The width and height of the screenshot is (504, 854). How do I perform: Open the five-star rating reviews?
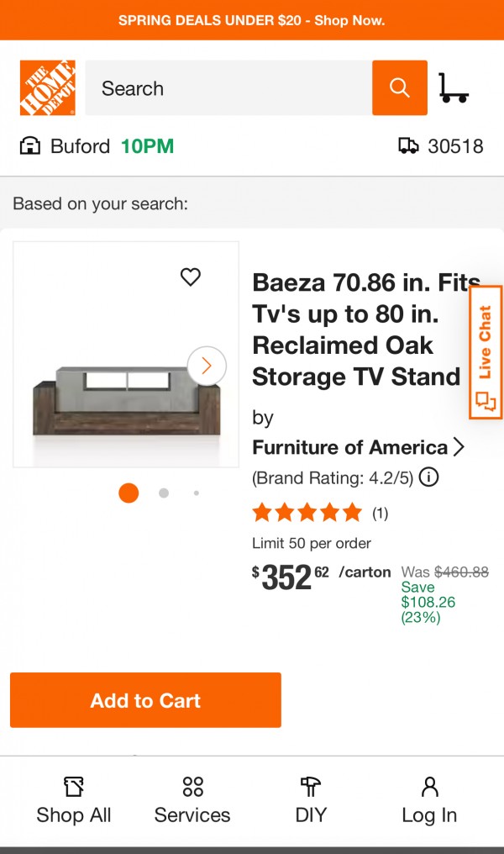pos(307,512)
